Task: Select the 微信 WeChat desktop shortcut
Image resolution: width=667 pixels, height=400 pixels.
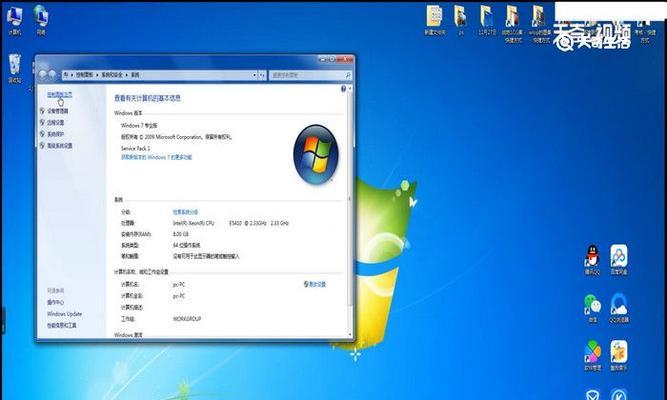Action: [x=592, y=308]
